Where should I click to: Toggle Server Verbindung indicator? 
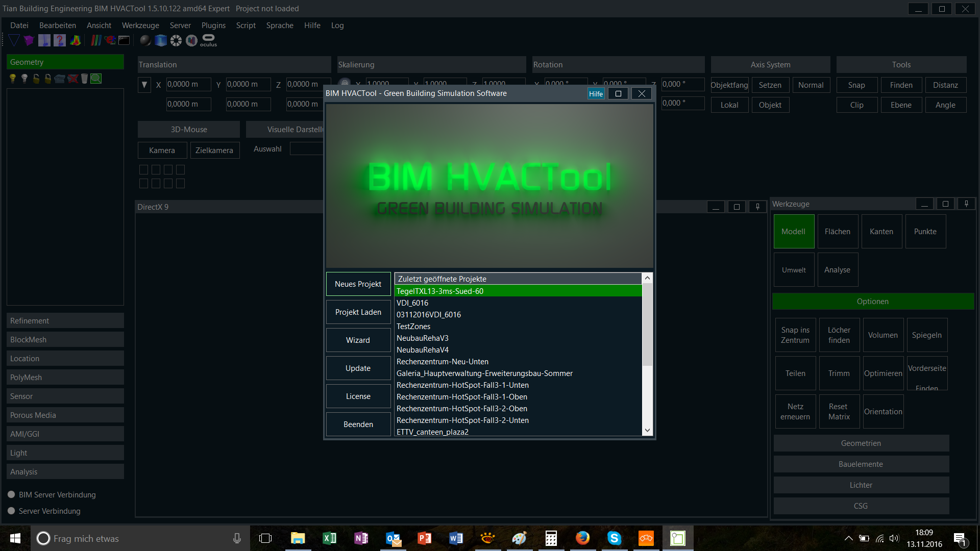[11, 511]
